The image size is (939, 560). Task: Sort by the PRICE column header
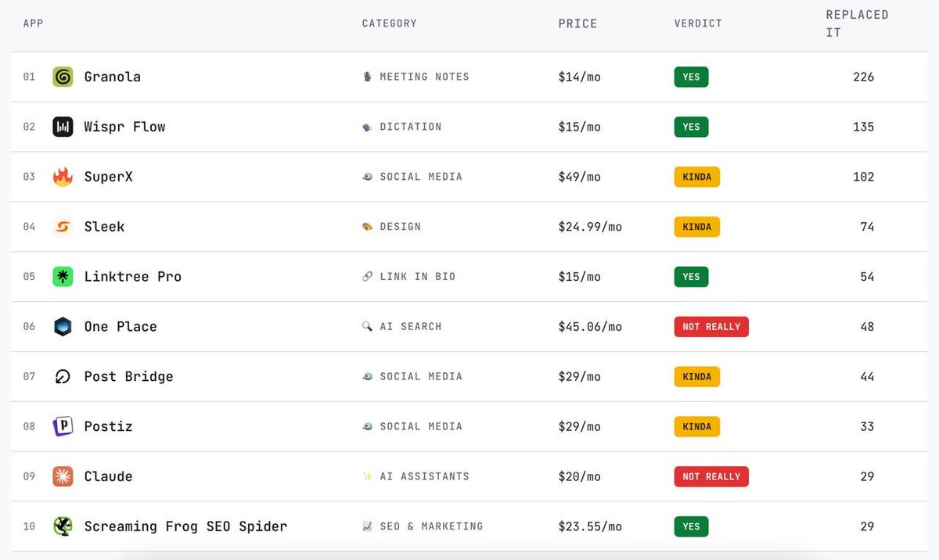pos(577,24)
